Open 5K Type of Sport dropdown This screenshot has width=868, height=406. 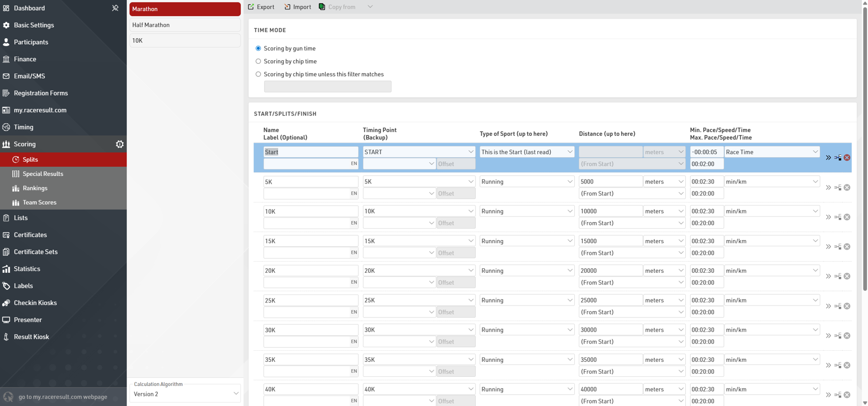(x=527, y=181)
